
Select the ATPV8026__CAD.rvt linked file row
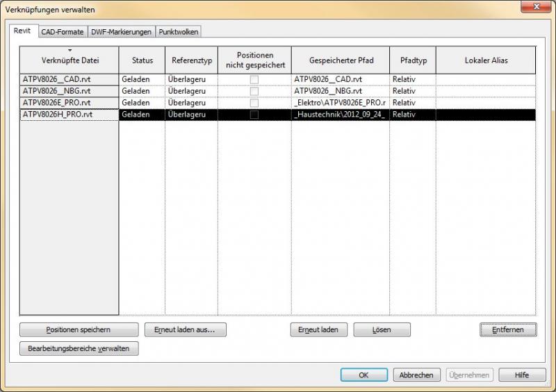pos(69,79)
